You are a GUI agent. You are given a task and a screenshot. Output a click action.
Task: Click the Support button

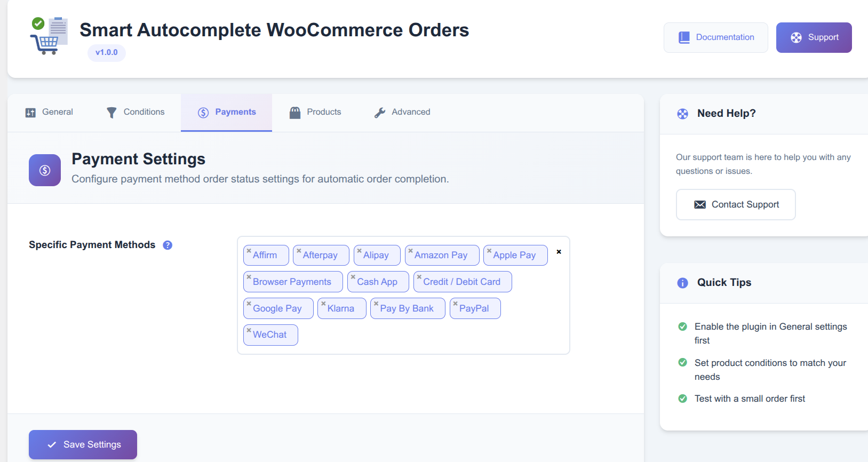tap(814, 37)
